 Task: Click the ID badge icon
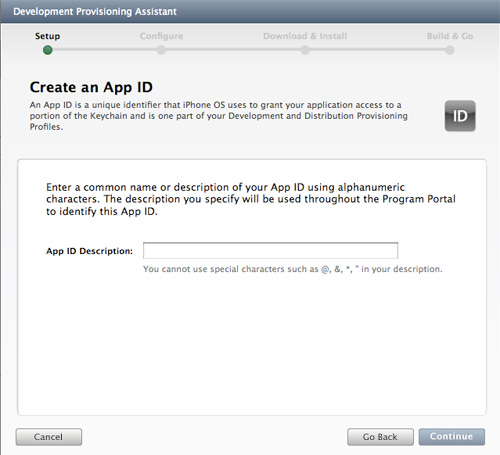460,116
